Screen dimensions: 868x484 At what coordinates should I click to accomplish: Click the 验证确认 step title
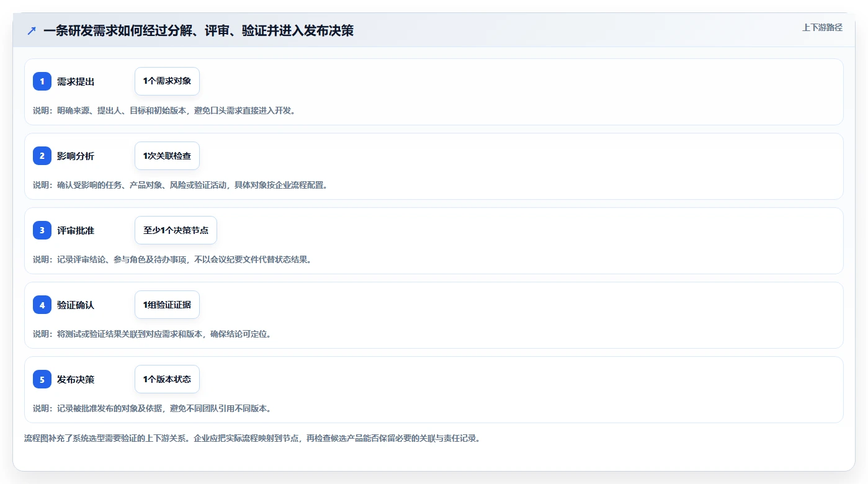click(x=76, y=305)
